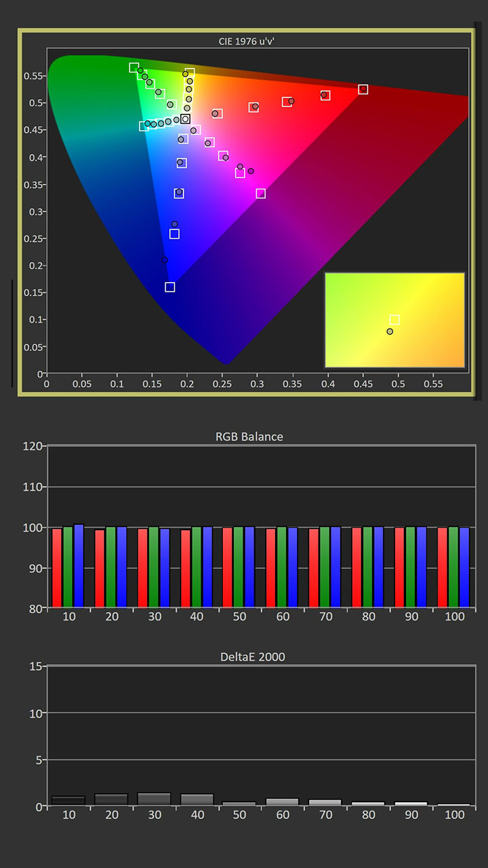
Task: Select the blue bar at level 100 in RGB Balance
Action: coord(464,567)
